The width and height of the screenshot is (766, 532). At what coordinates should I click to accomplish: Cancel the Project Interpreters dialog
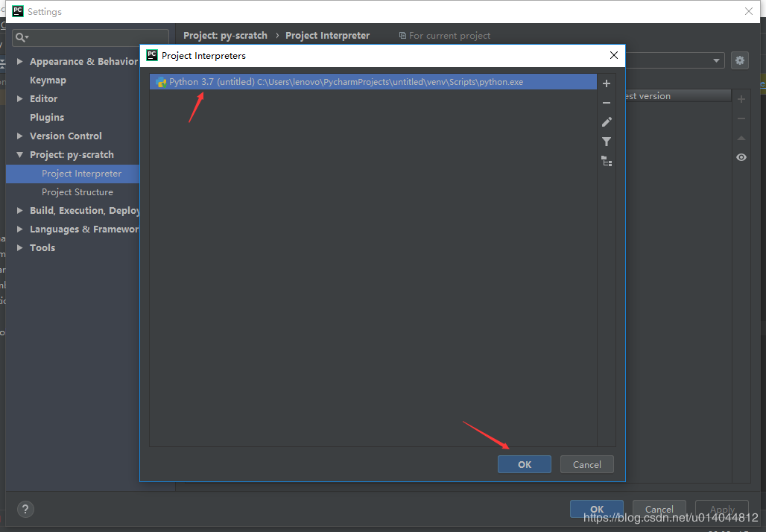click(x=586, y=465)
